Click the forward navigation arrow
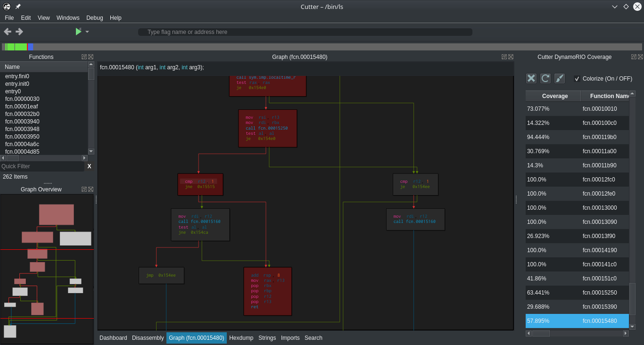The width and height of the screenshot is (644, 345). tap(19, 32)
